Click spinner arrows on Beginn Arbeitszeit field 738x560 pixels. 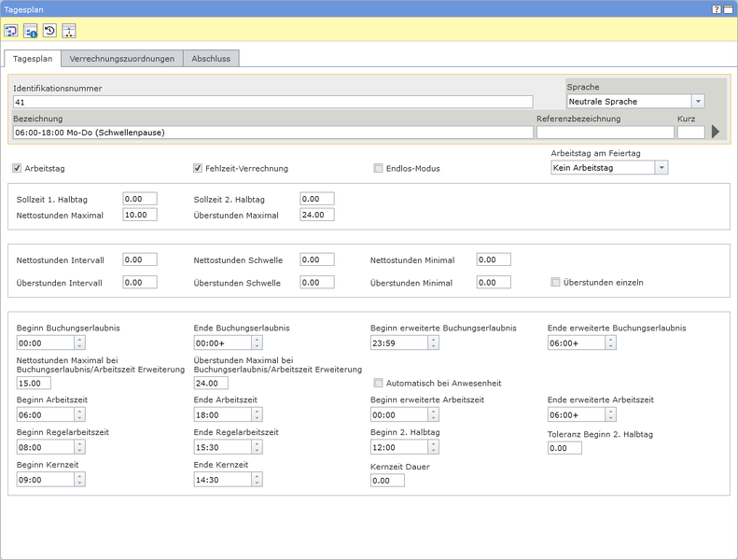click(x=79, y=414)
